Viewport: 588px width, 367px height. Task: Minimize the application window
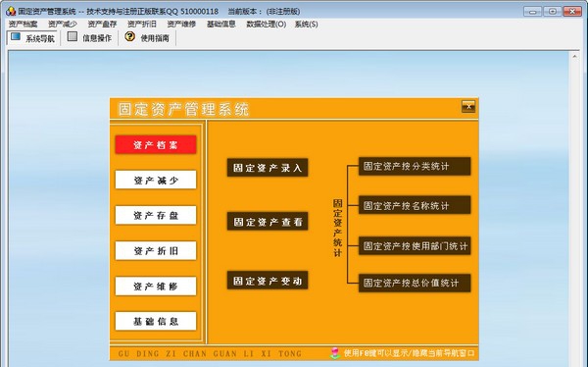(x=532, y=11)
